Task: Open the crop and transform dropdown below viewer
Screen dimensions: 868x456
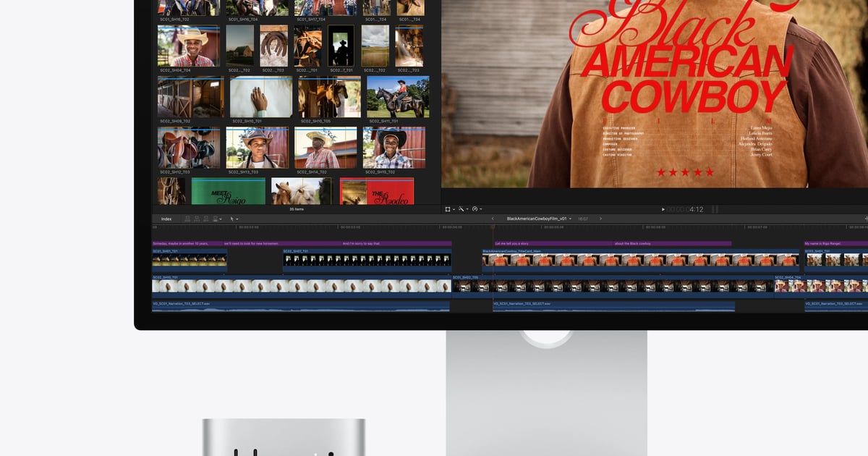Action: point(451,209)
